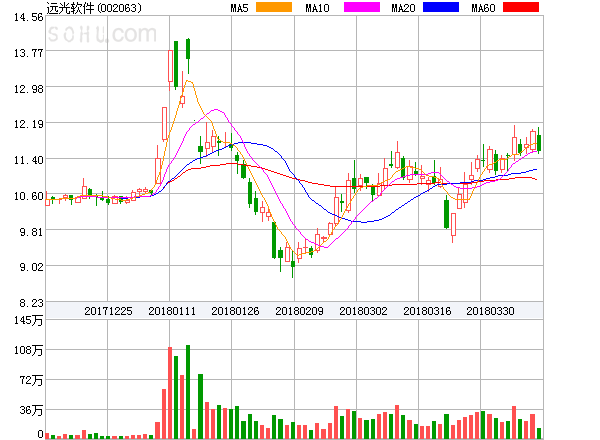600x440 pixels.
Task: Click the orange MA5 legend swatch
Action: 274,7
